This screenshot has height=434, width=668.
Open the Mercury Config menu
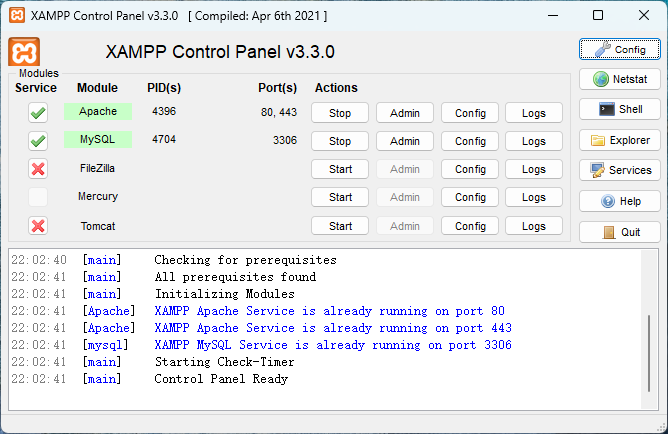point(470,197)
